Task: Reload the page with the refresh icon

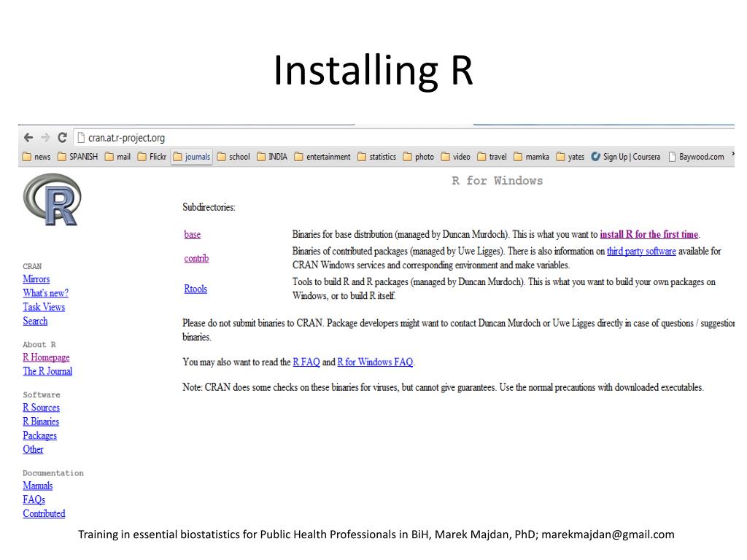Action: click(62, 138)
